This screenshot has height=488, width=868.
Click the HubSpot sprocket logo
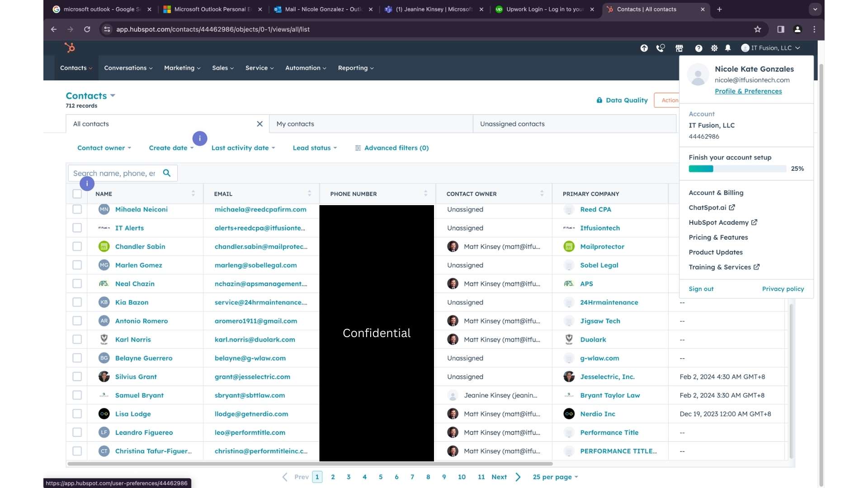pyautogui.click(x=70, y=47)
